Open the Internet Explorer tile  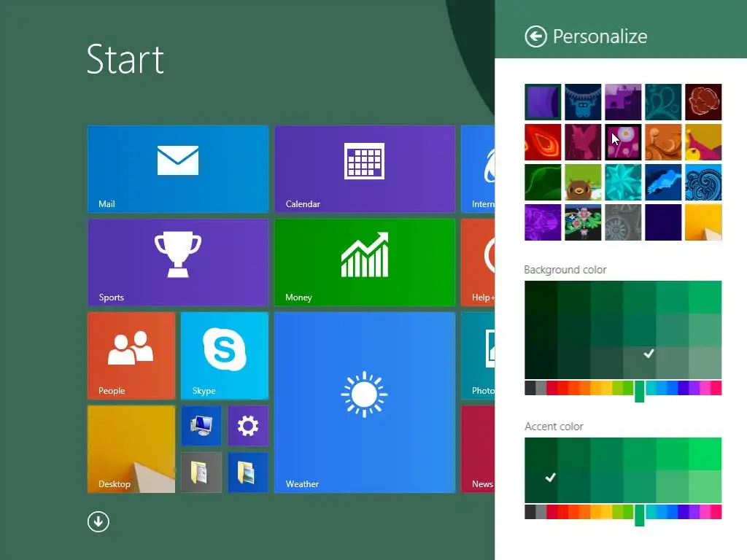478,169
